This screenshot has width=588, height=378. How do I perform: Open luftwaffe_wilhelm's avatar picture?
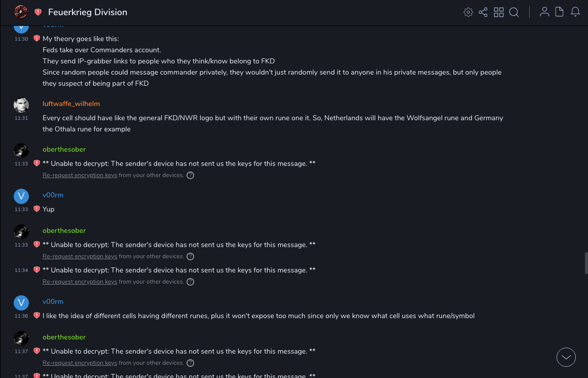click(x=21, y=105)
